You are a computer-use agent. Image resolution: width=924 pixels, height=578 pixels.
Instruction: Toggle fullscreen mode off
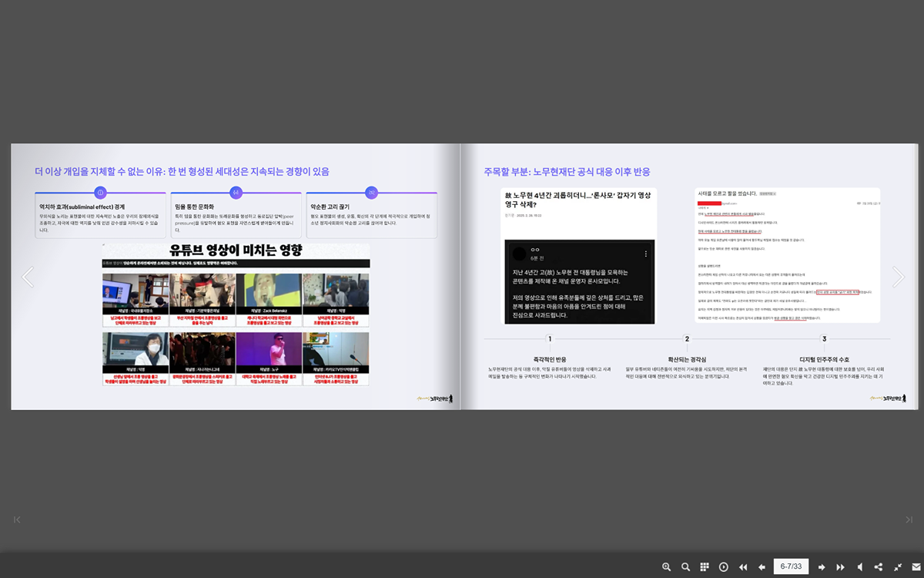click(x=898, y=567)
